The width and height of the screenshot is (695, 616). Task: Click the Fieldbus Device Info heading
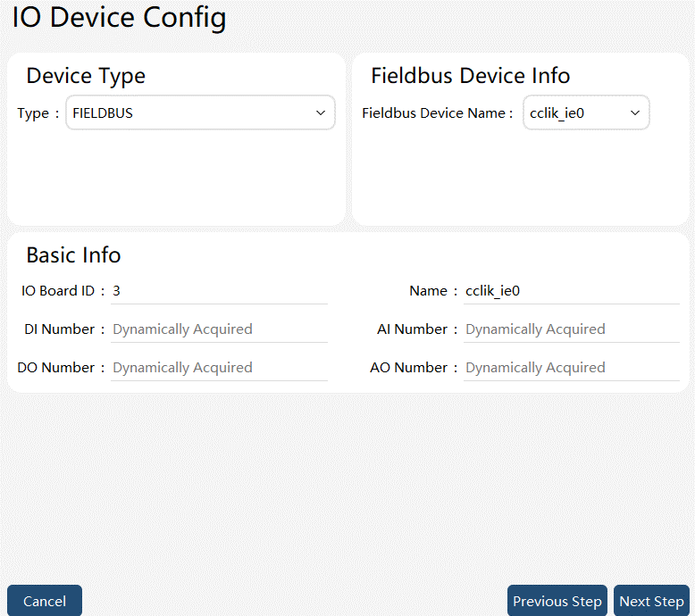470,76
